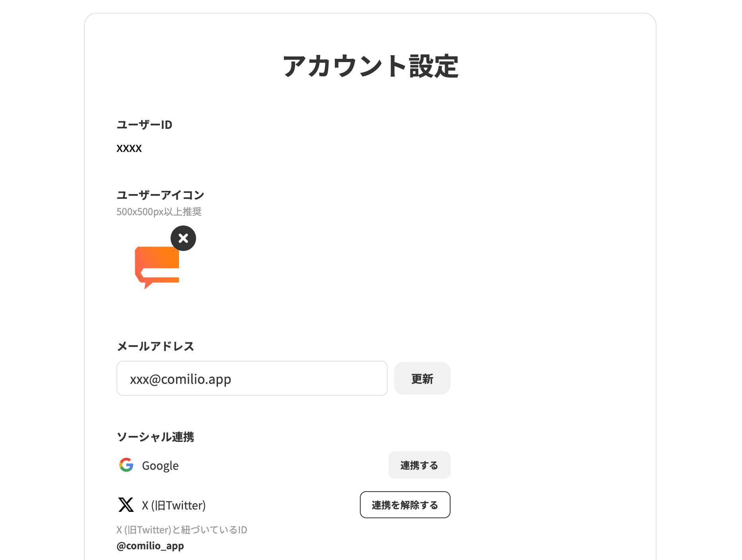Image resolution: width=742 pixels, height=560 pixels.
Task: Click the X (旧Twitter) service label
Action: click(174, 505)
